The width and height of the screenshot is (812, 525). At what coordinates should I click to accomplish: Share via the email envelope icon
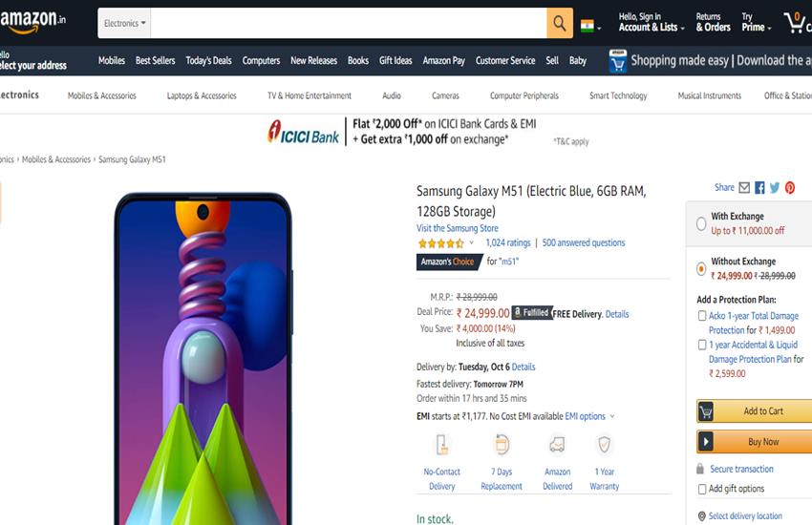point(744,188)
